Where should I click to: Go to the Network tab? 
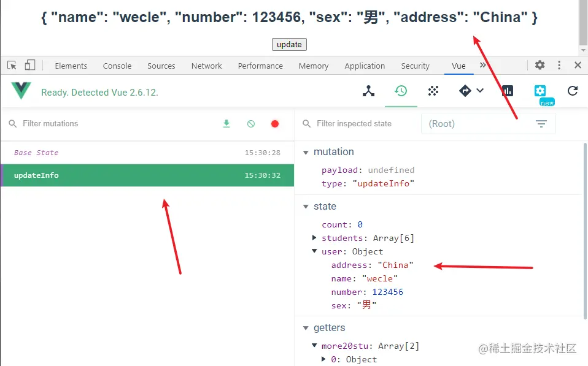coord(207,66)
